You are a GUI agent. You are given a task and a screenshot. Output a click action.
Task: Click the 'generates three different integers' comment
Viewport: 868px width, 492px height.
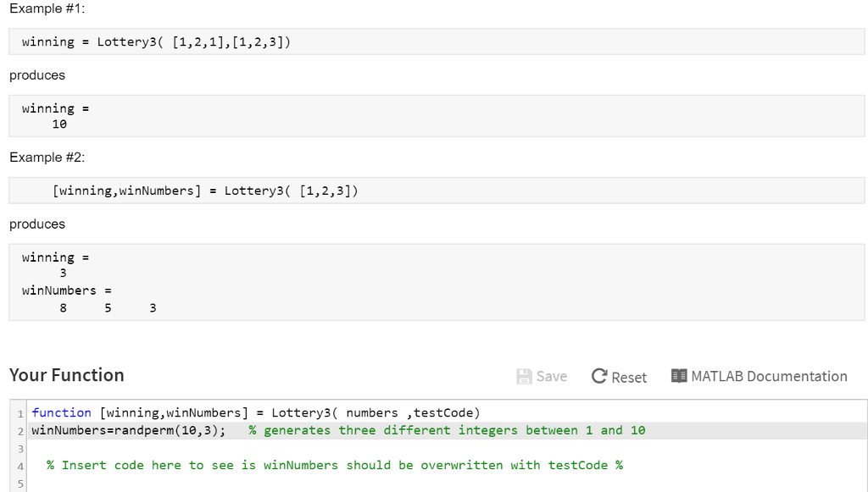point(447,431)
